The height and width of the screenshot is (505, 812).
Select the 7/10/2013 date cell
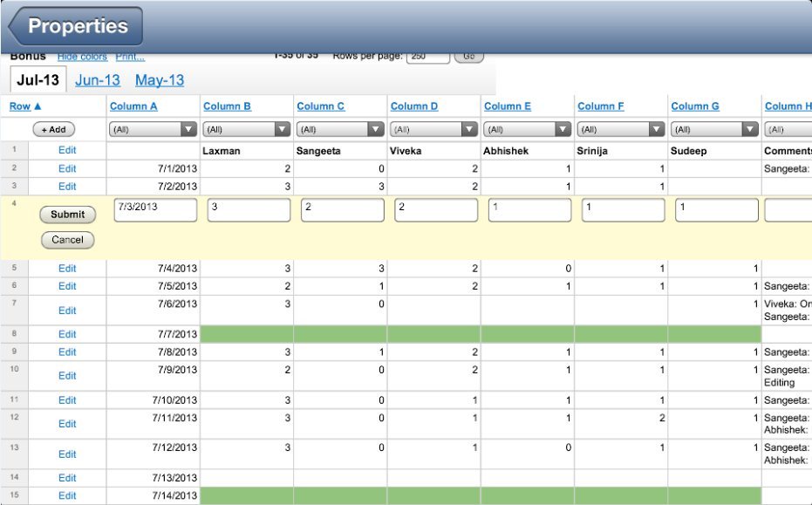(154, 399)
